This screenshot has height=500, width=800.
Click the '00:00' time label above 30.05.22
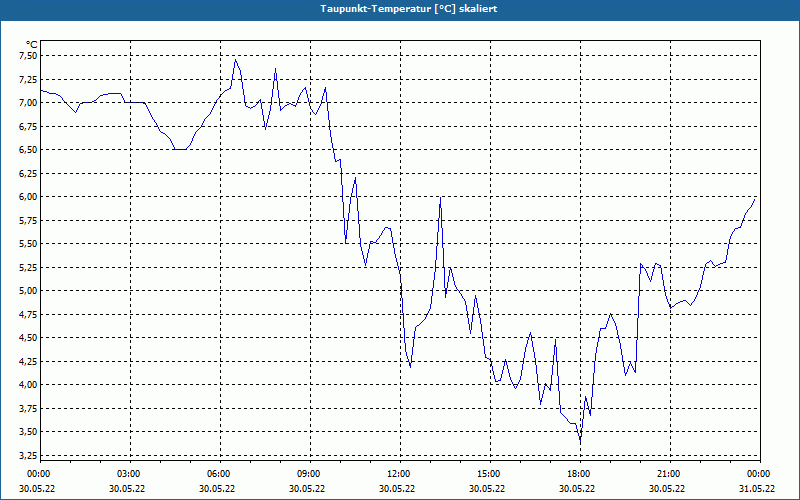pos(39,474)
